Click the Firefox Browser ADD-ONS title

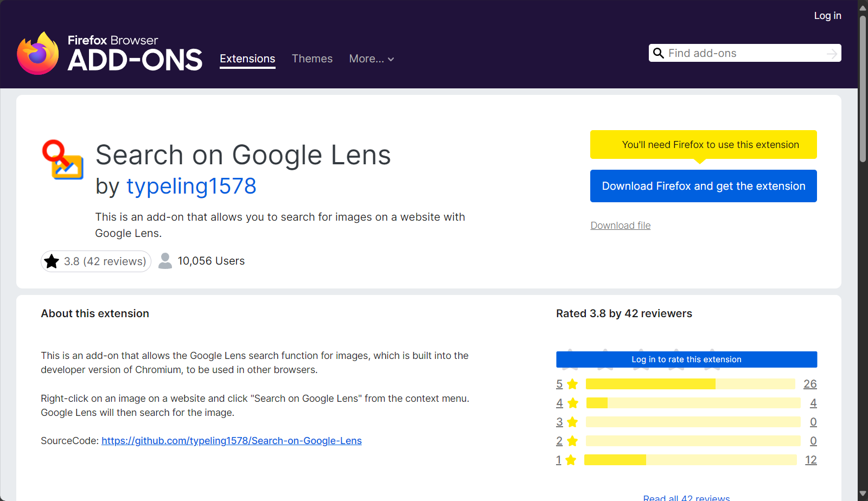(x=135, y=53)
